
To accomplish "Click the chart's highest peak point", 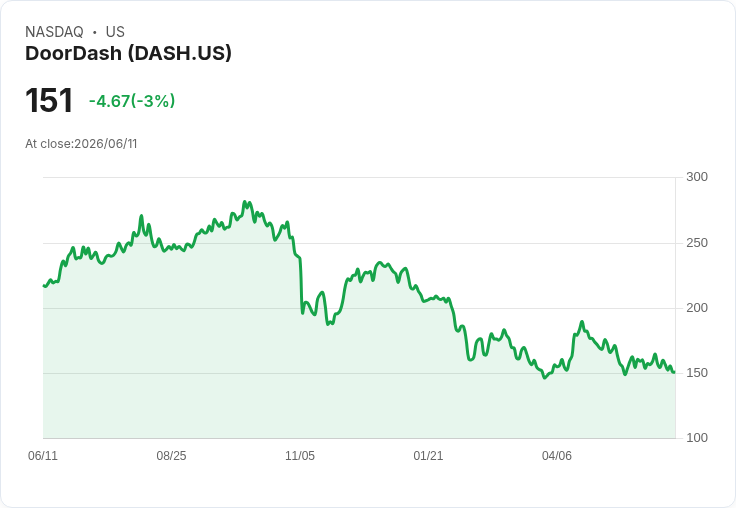I will pos(245,202).
